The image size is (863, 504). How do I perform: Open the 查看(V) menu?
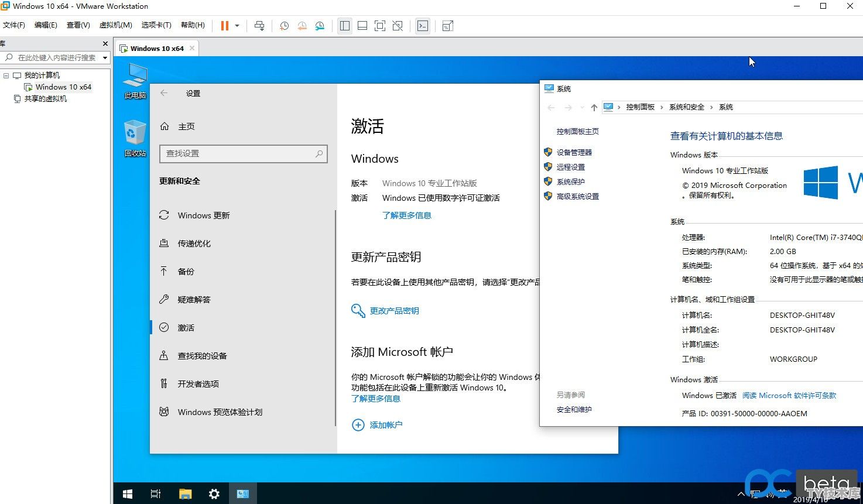(x=78, y=25)
